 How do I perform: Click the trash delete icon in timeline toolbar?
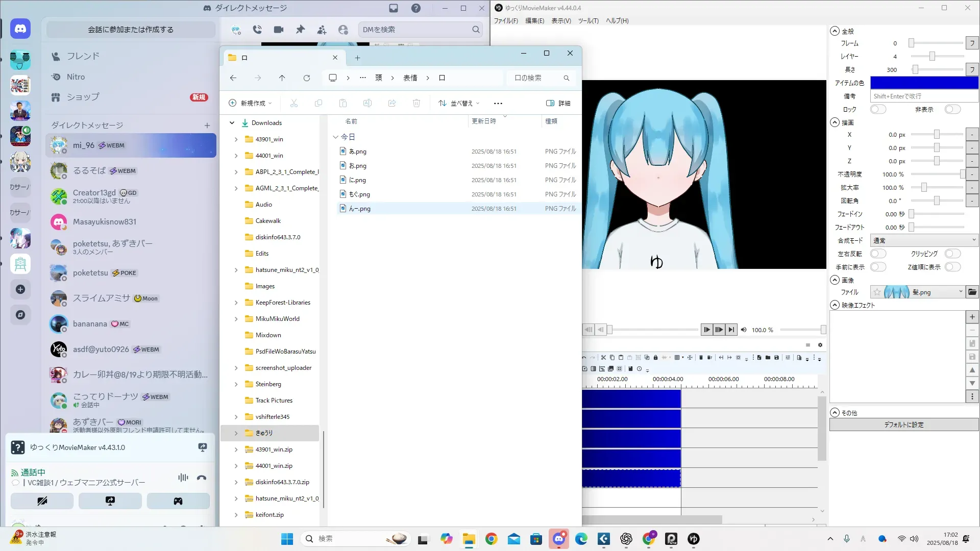tap(701, 358)
